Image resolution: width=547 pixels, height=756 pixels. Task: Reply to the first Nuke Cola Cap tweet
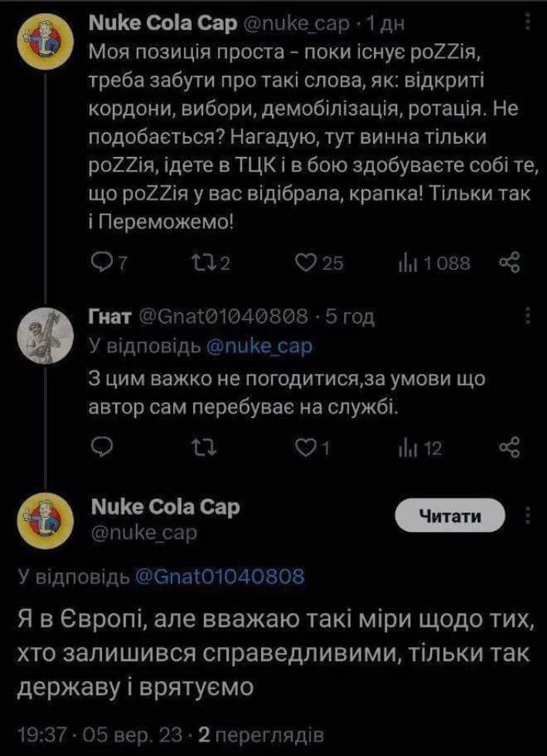101,264
